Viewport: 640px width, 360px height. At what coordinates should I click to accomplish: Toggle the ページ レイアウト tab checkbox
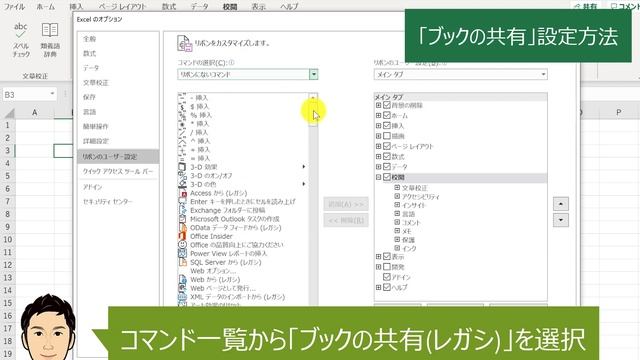point(387,146)
